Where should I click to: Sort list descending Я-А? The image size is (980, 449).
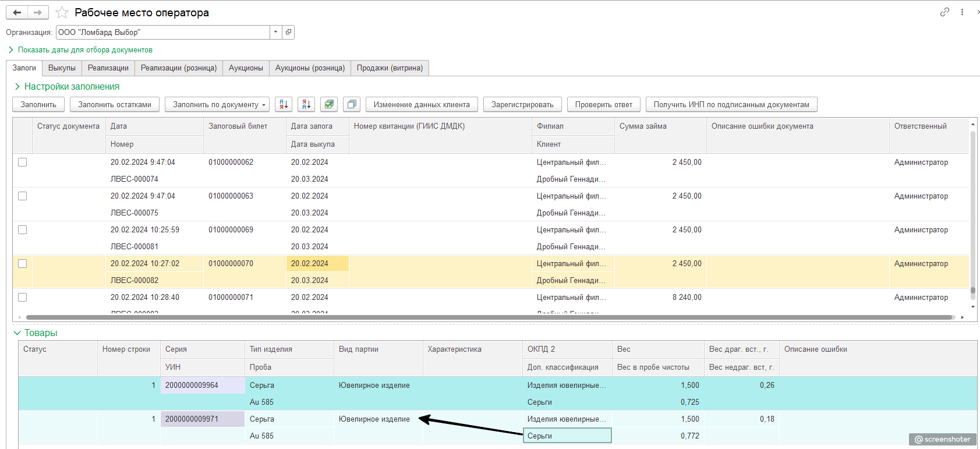click(x=306, y=104)
